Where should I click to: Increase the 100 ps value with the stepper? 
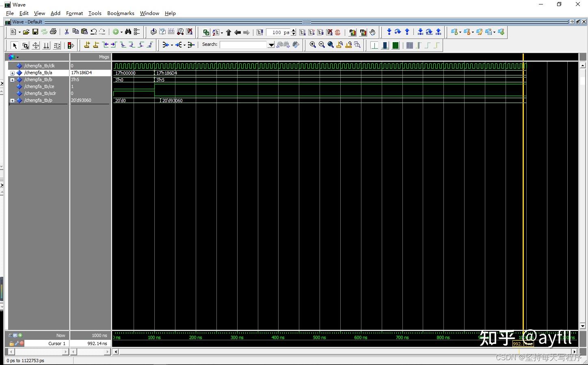click(293, 30)
